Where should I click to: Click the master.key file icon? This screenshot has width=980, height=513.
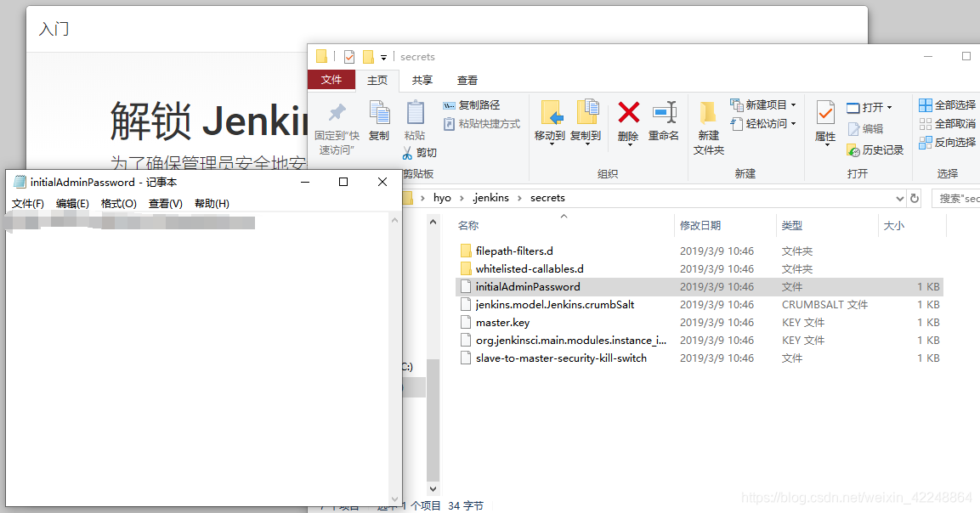[466, 323]
